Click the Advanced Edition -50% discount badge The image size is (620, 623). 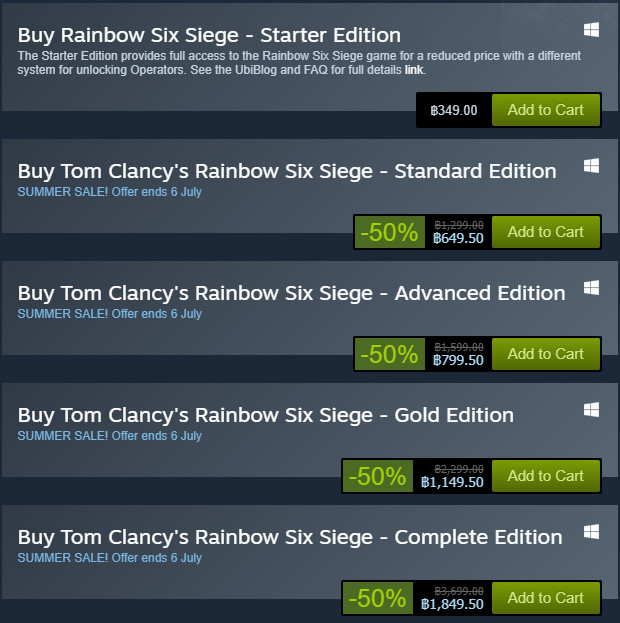coord(389,354)
